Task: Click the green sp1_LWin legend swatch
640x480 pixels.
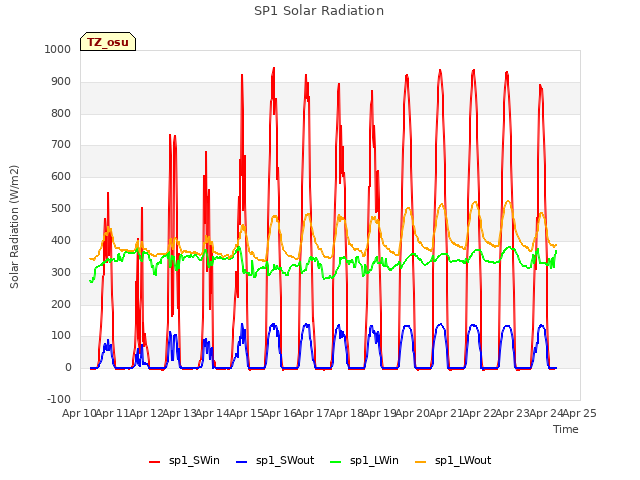Action: click(336, 462)
